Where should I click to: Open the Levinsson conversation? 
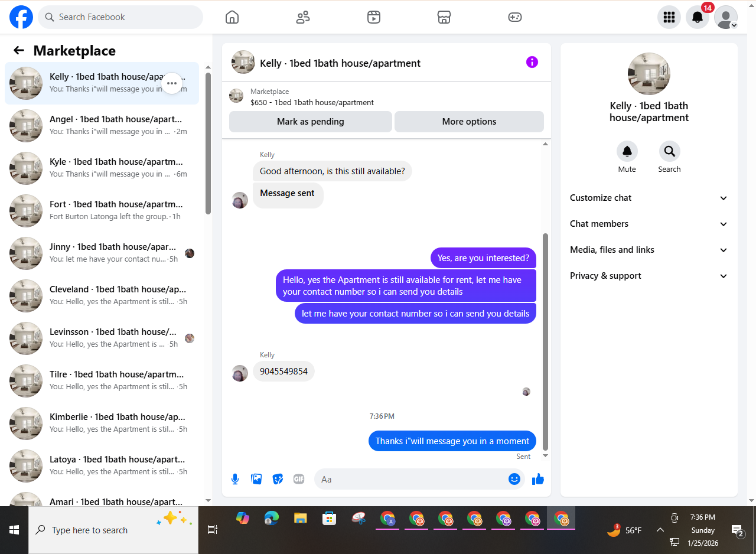click(102, 338)
